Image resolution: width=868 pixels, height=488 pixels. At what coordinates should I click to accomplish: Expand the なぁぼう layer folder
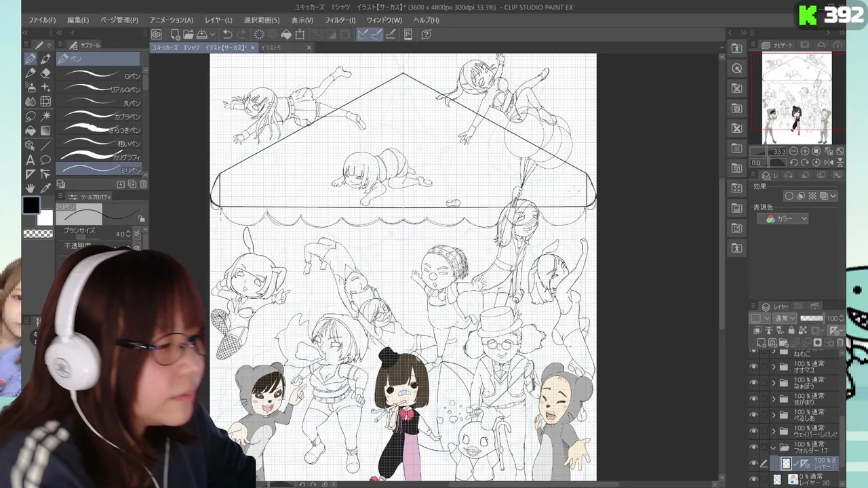pyautogui.click(x=774, y=383)
